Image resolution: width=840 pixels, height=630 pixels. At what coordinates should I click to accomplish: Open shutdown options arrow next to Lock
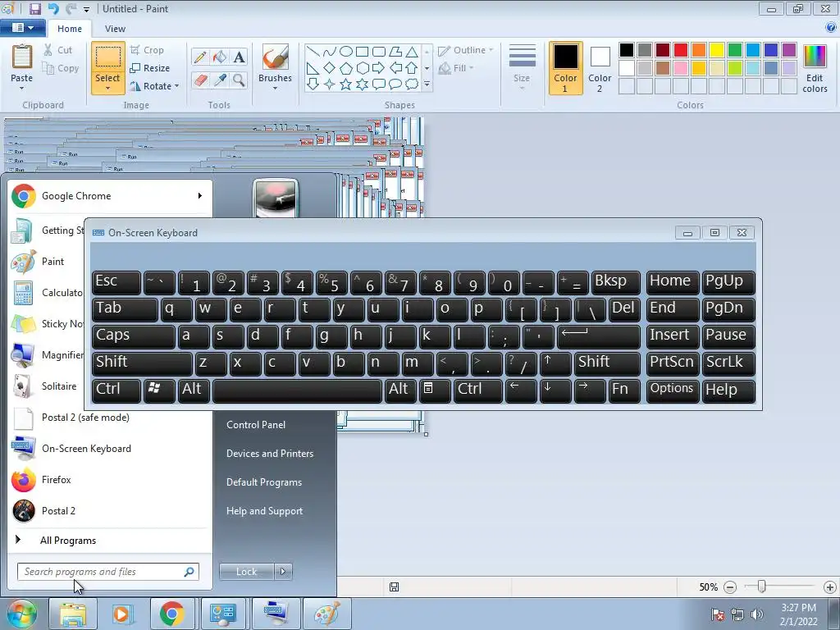coord(283,572)
